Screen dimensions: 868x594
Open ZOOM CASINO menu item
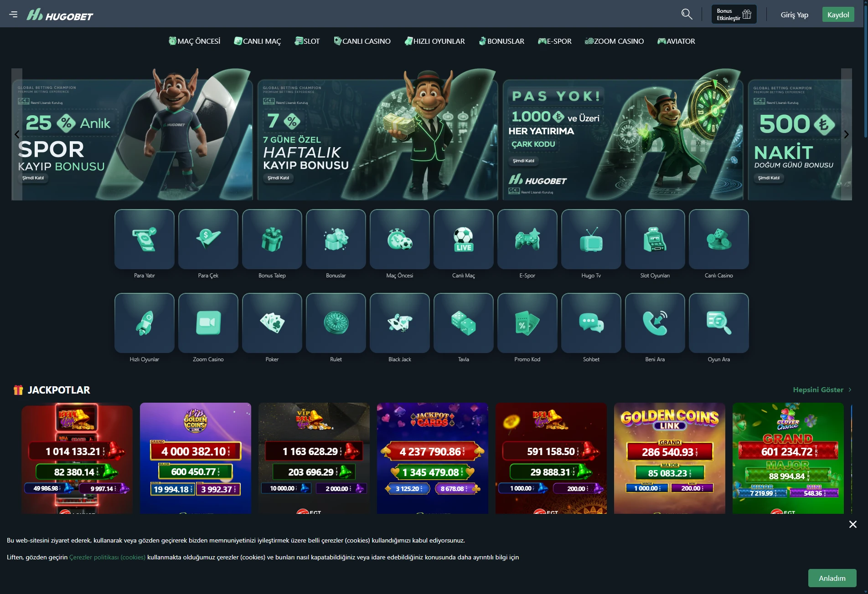[x=614, y=41]
